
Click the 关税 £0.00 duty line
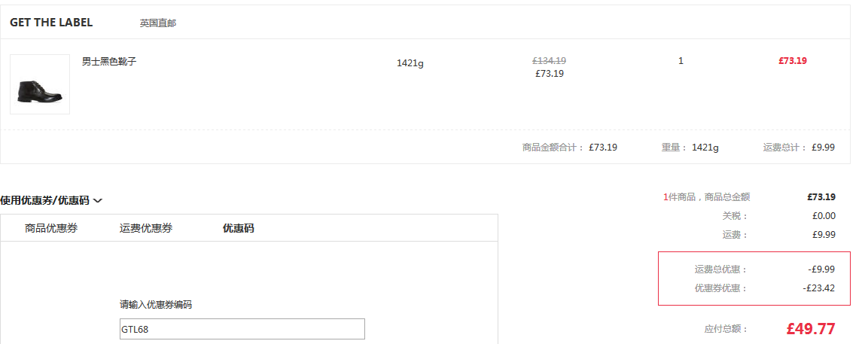(x=824, y=216)
